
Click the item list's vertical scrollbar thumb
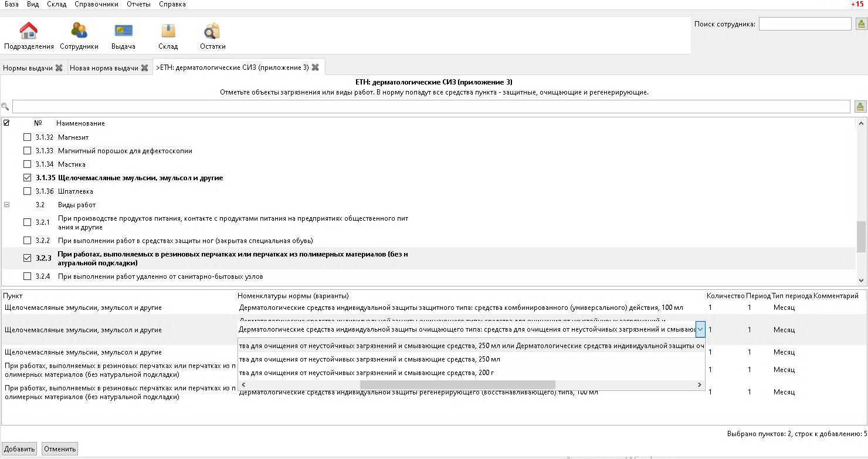861,237
